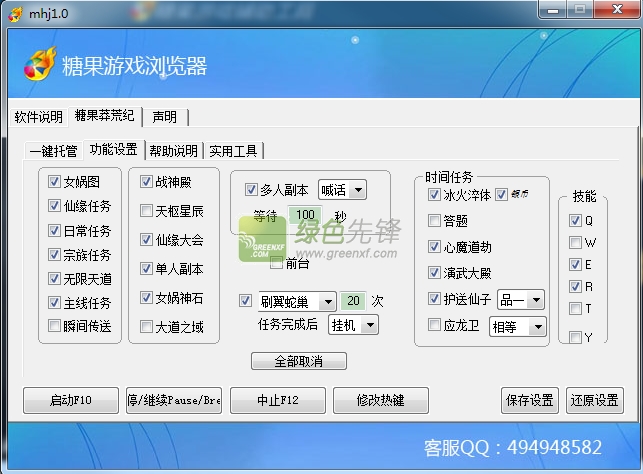The height and width of the screenshot is (474, 643).
Task: Toggle skill E checkbox
Action: click(x=575, y=264)
